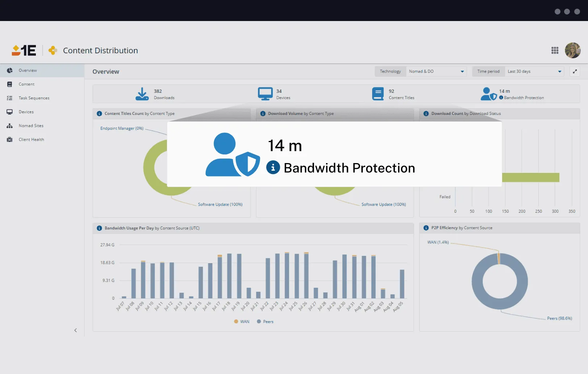Open the Nomad Sites network icon
588x374 pixels.
(9, 125)
